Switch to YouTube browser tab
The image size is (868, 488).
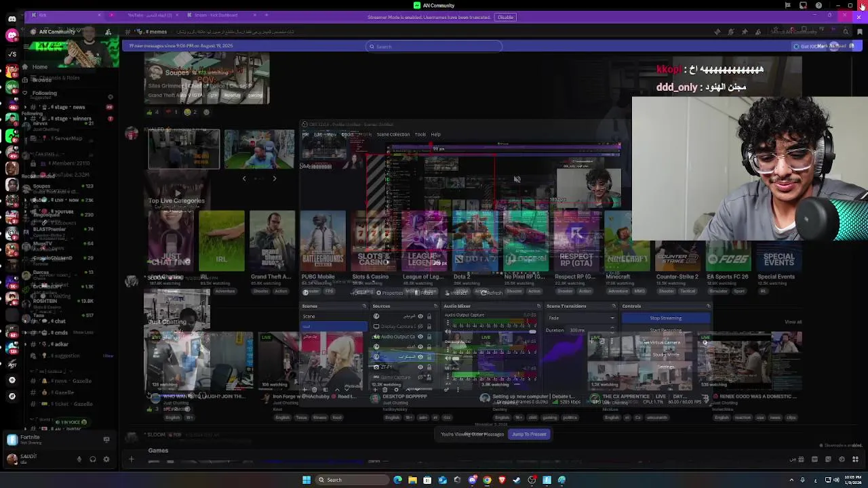149,15
